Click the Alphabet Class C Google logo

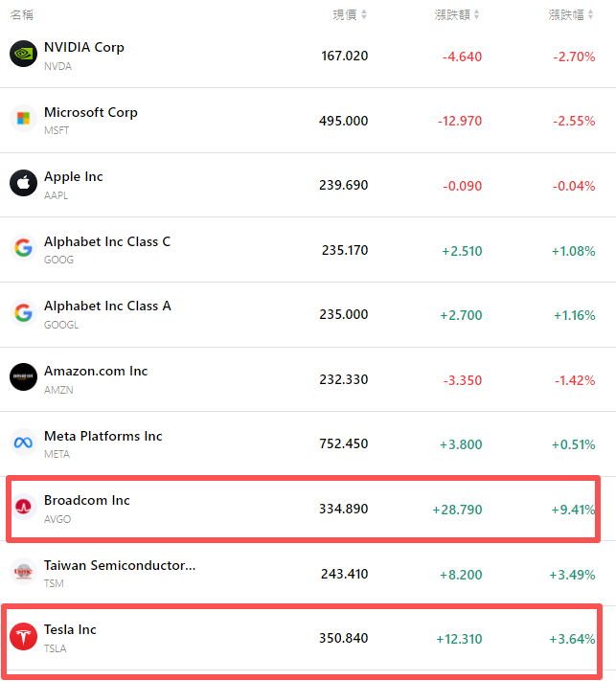23,248
